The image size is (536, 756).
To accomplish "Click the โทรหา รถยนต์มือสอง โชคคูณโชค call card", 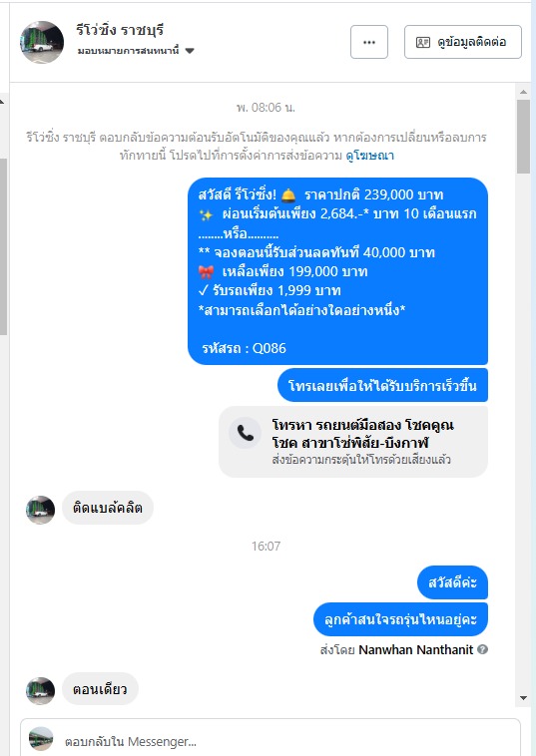I will click(x=353, y=442).
